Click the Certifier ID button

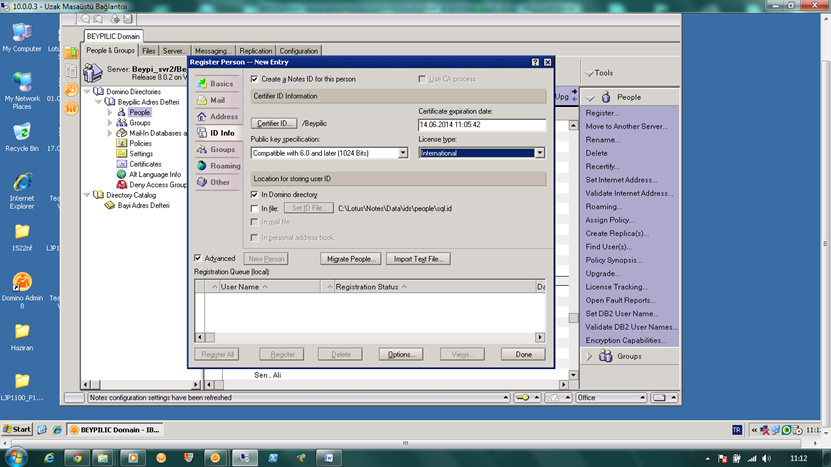pyautogui.click(x=274, y=124)
